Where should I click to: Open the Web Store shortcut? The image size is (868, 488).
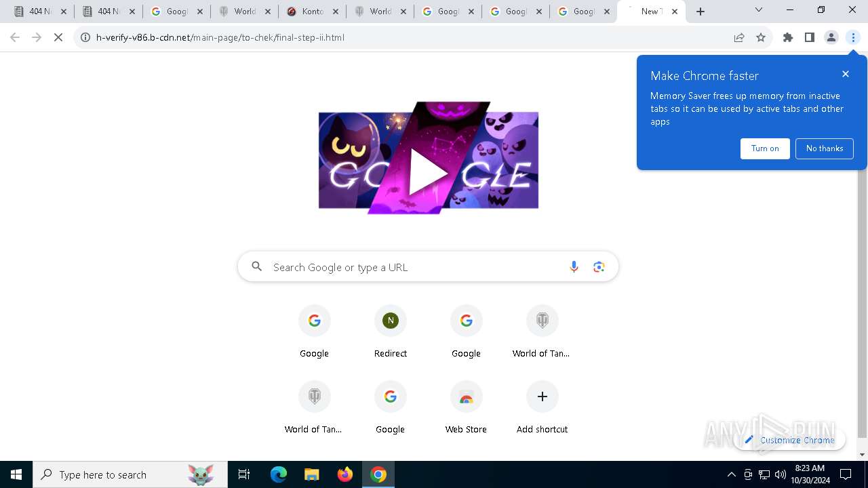[x=466, y=407]
